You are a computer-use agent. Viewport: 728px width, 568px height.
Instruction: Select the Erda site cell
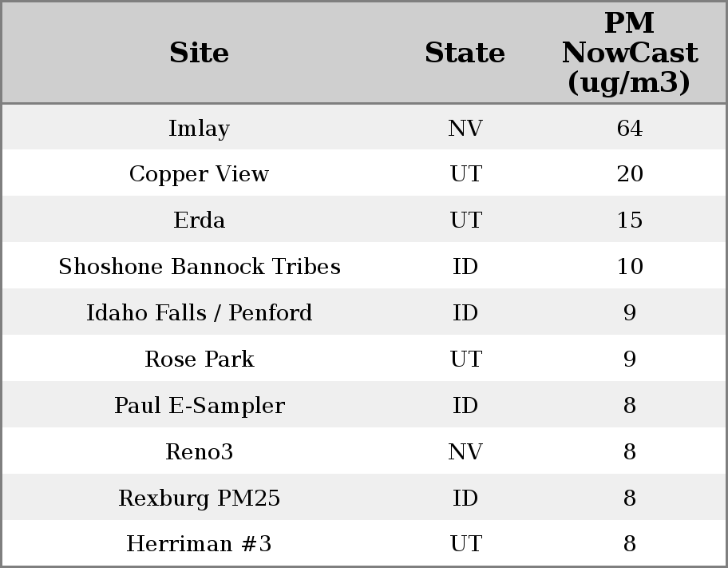point(200,220)
